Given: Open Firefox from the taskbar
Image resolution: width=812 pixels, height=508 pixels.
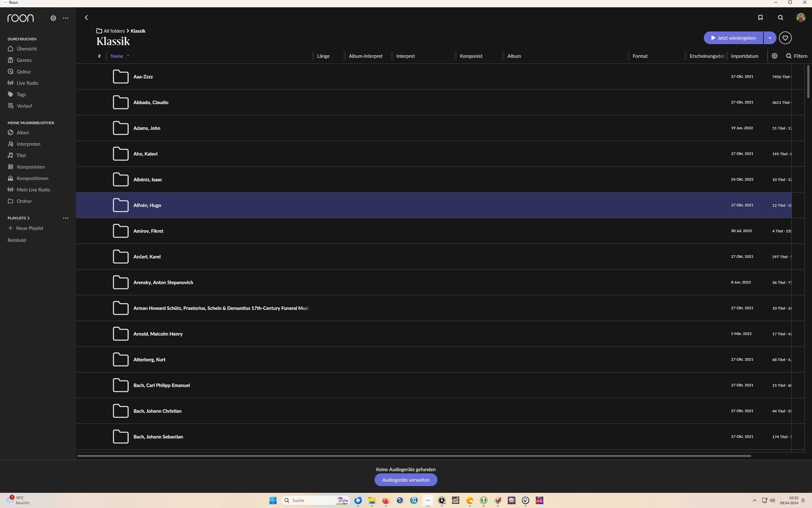Looking at the screenshot, I should (386, 500).
